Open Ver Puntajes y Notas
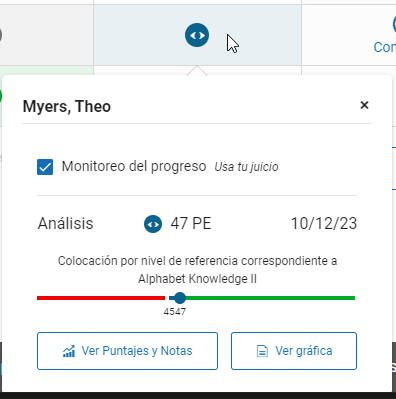 (x=127, y=351)
